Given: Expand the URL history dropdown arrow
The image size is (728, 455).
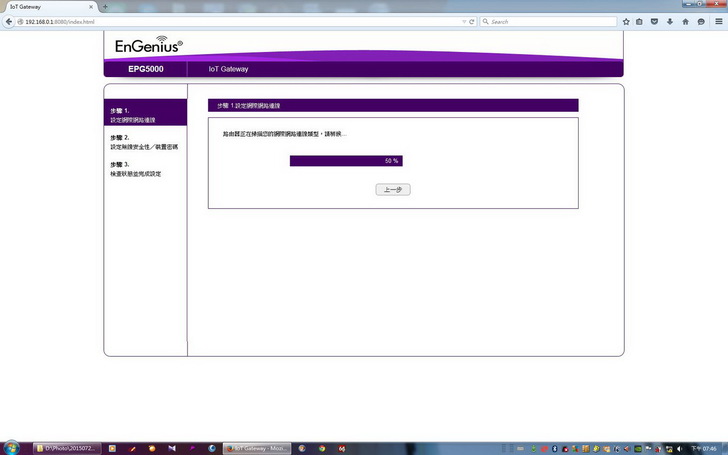Looking at the screenshot, I should coord(464,21).
